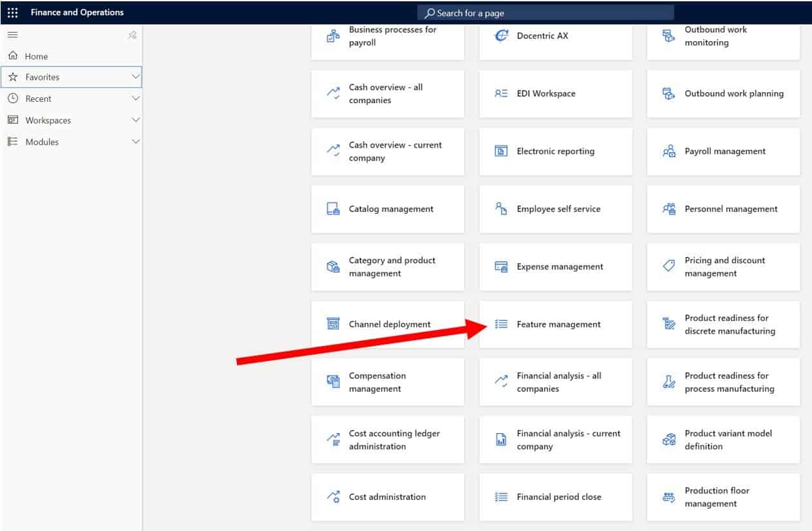
Task: Click the 'Expense management' tile label
Action: click(560, 267)
